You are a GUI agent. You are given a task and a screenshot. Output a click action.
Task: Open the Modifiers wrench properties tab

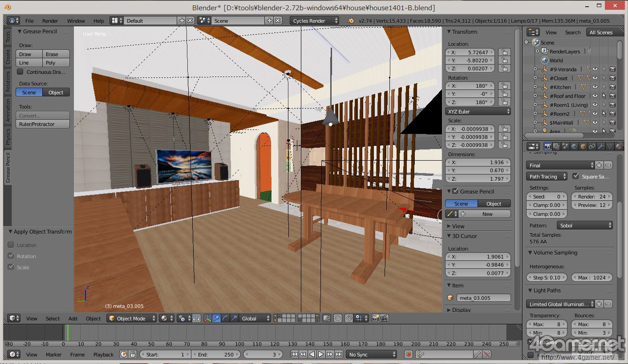tap(601, 146)
